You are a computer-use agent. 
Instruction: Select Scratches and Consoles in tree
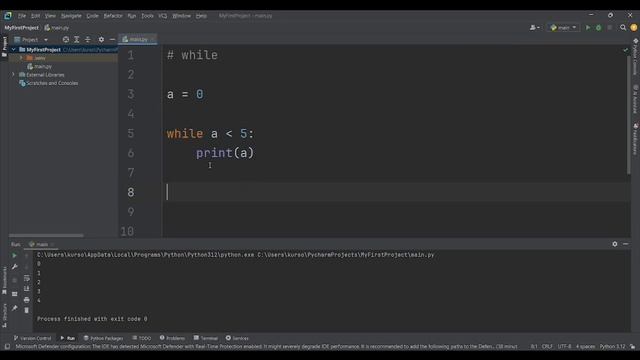[x=49, y=83]
